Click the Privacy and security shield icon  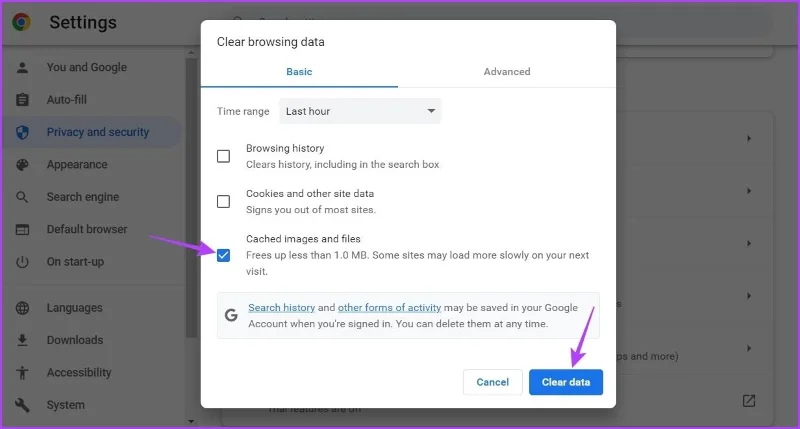pos(22,132)
